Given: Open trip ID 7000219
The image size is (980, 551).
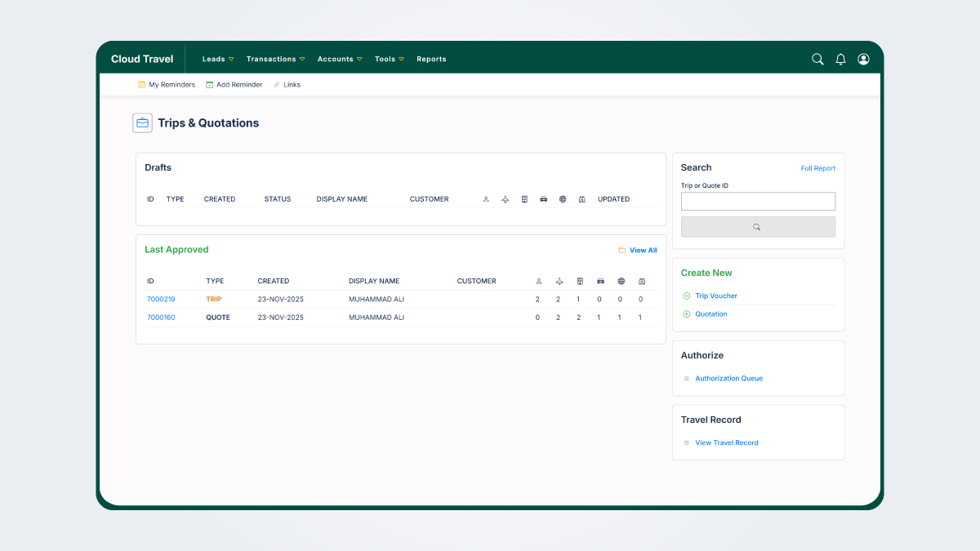Looking at the screenshot, I should click(161, 300).
